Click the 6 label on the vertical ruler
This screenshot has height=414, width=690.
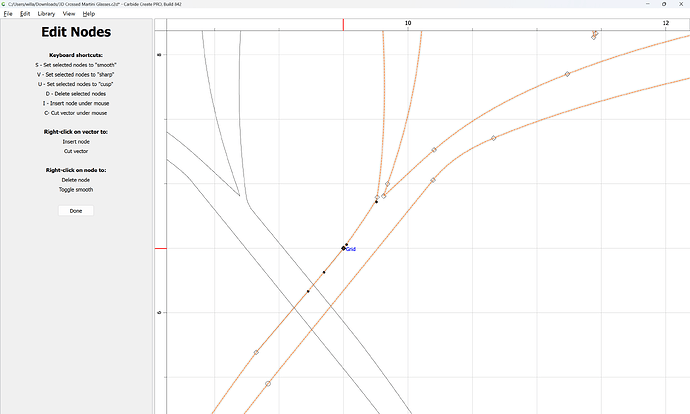tap(160, 312)
